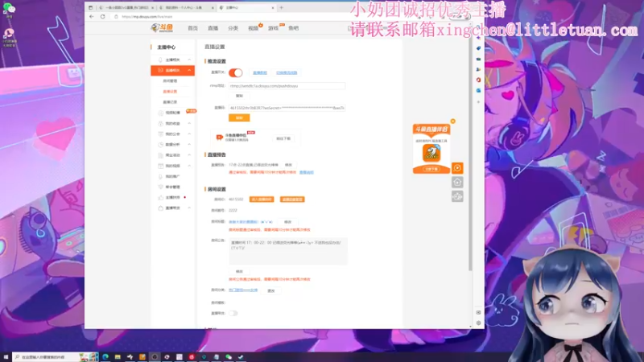Click the orange 进入直播间 button

261,200
